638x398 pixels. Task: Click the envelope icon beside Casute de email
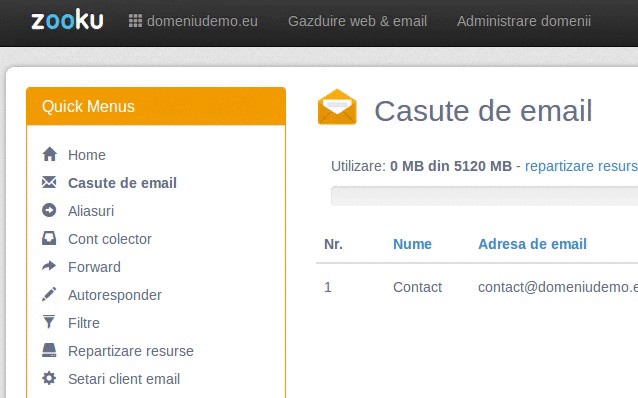pyautogui.click(x=49, y=182)
